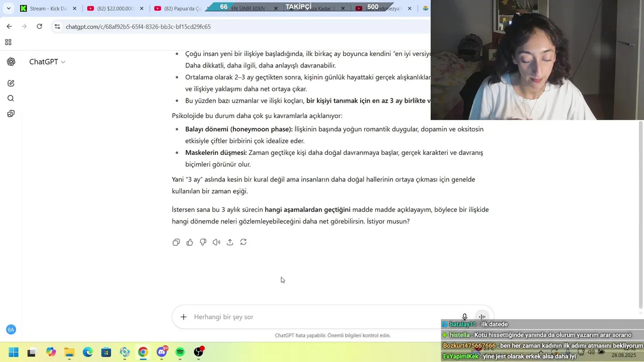Open the BA profile avatar
The height and width of the screenshot is (362, 644).
[x=11, y=330]
